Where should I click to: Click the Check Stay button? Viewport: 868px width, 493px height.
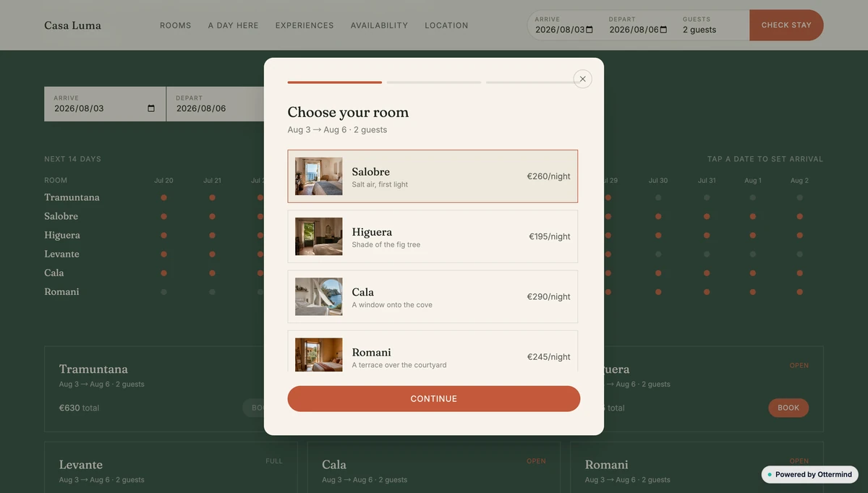click(786, 25)
